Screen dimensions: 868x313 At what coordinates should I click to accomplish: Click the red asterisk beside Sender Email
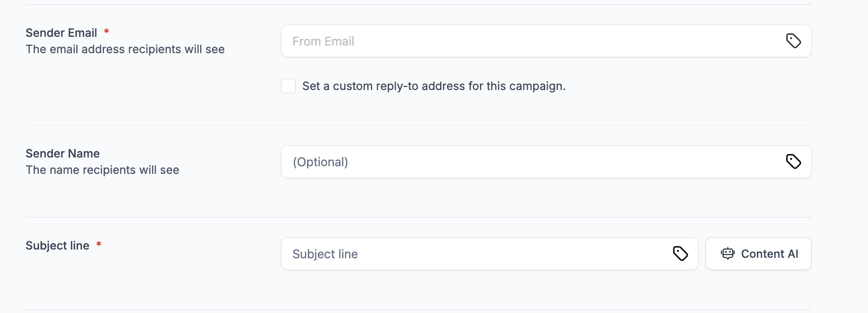(106, 32)
